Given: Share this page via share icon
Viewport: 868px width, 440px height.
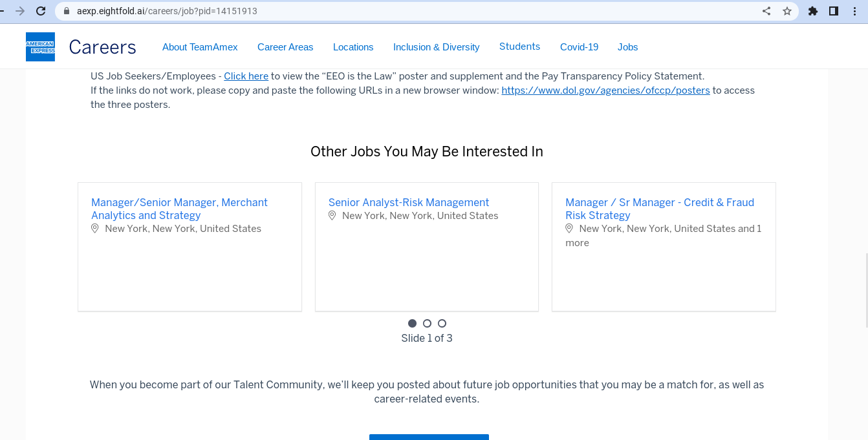Looking at the screenshot, I should click(766, 11).
